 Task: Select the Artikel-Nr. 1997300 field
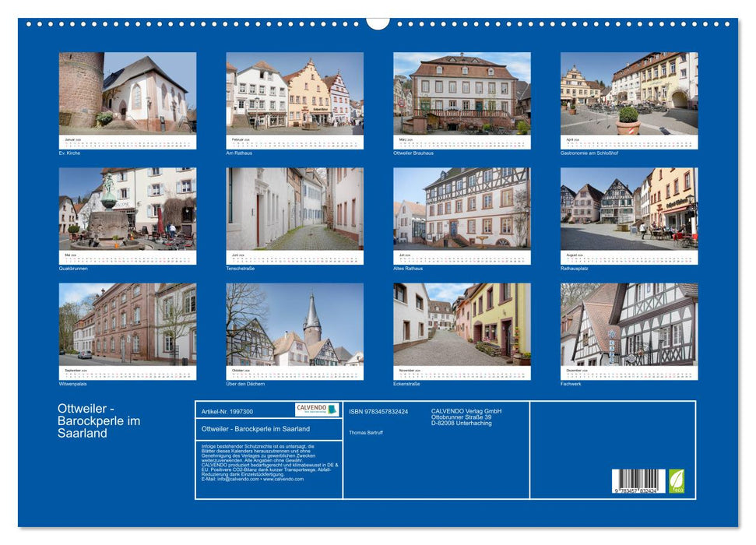pyautogui.click(x=227, y=411)
